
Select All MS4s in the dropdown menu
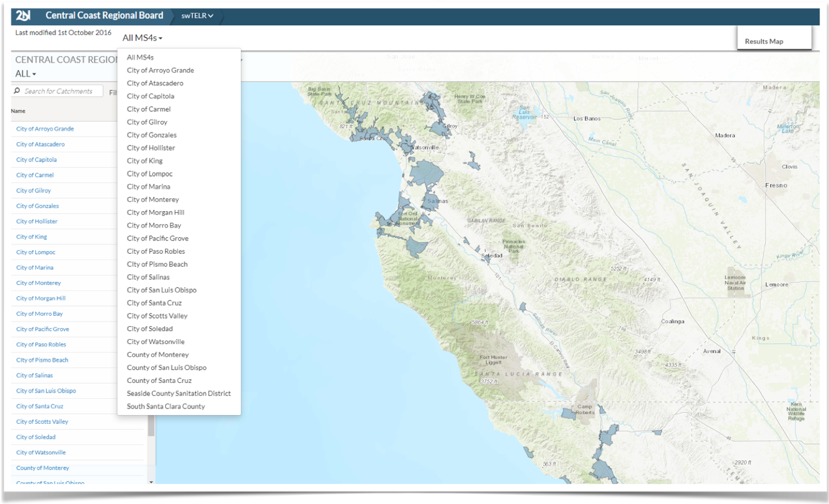click(140, 57)
